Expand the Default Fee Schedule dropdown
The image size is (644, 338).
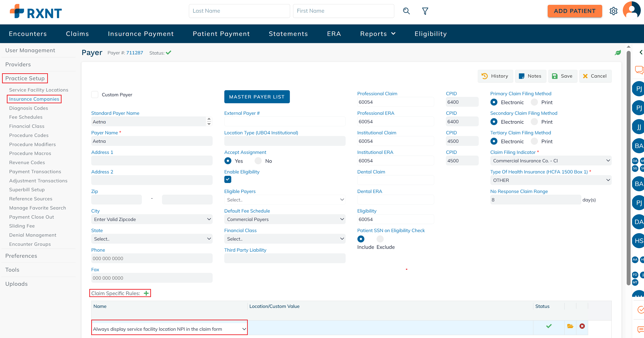285,219
